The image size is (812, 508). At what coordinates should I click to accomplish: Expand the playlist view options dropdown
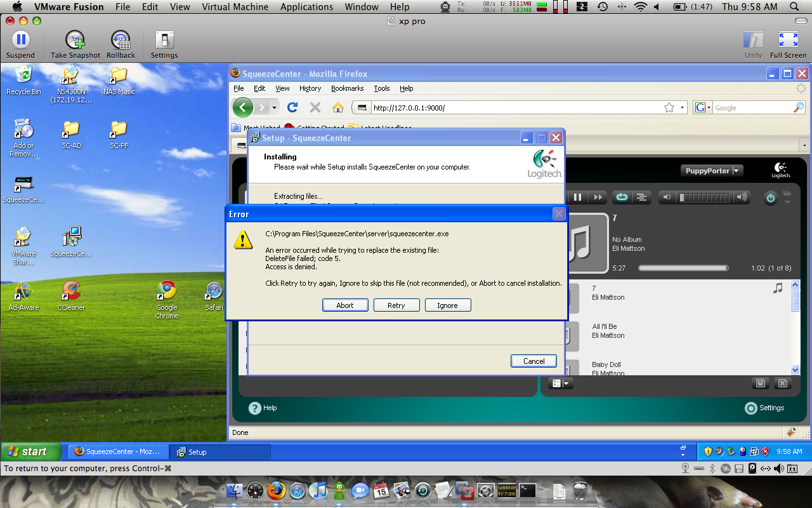561,384
